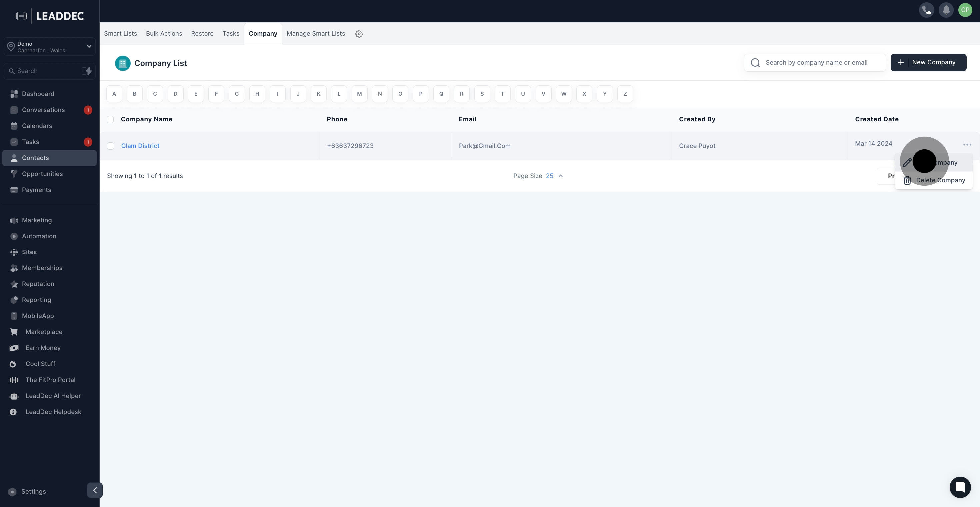Switch to Restore tab
This screenshot has height=507, width=980.
pyautogui.click(x=202, y=33)
